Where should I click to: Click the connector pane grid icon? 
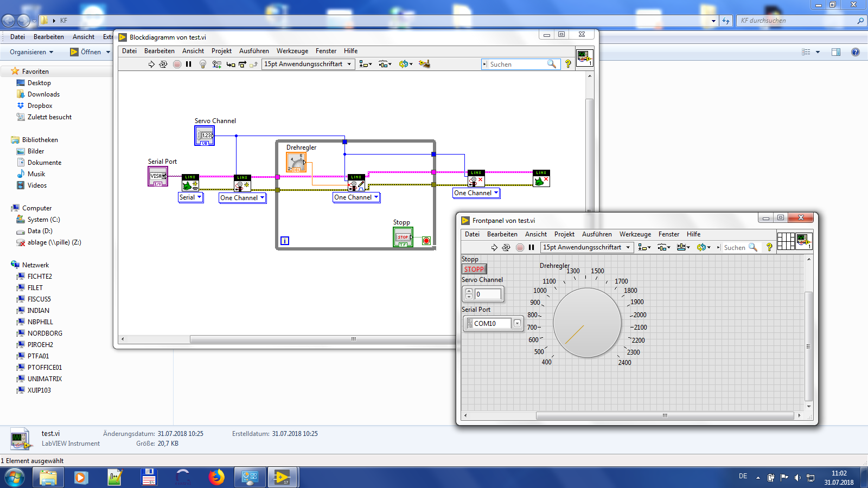point(786,241)
